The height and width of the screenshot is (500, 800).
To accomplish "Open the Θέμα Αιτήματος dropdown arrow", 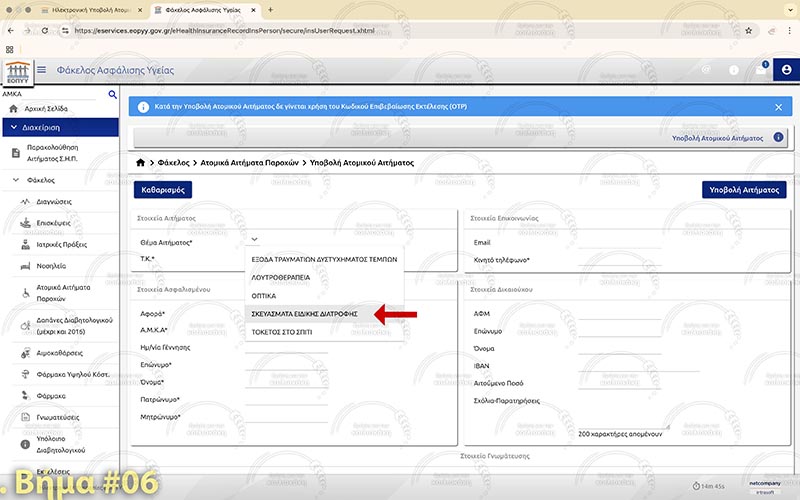I will point(255,240).
